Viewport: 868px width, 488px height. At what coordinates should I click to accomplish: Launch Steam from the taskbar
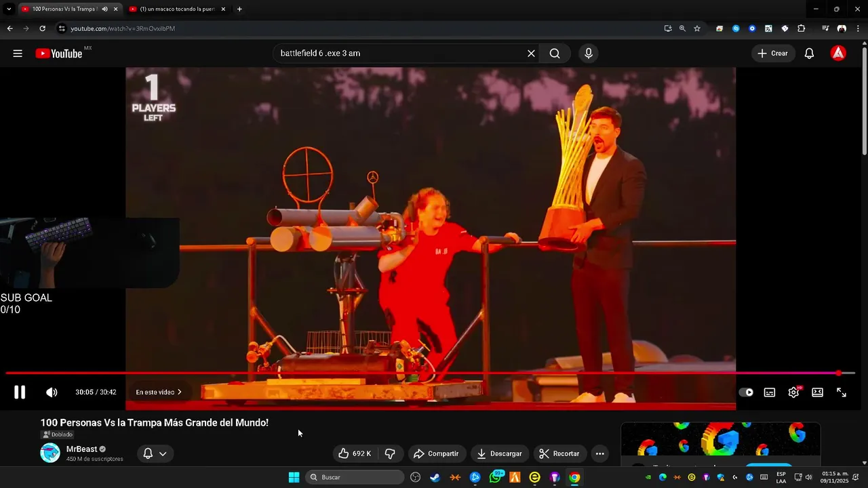[435, 477]
